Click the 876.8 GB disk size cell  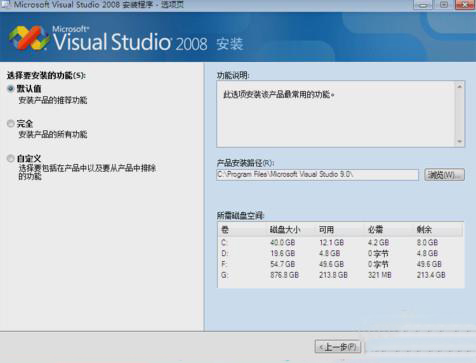(x=284, y=275)
